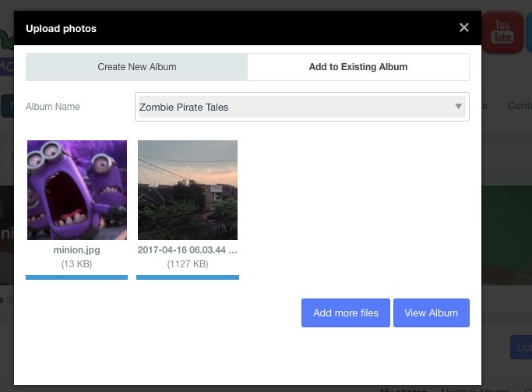532x392 pixels.
Task: Open View Album button
Action: (432, 313)
